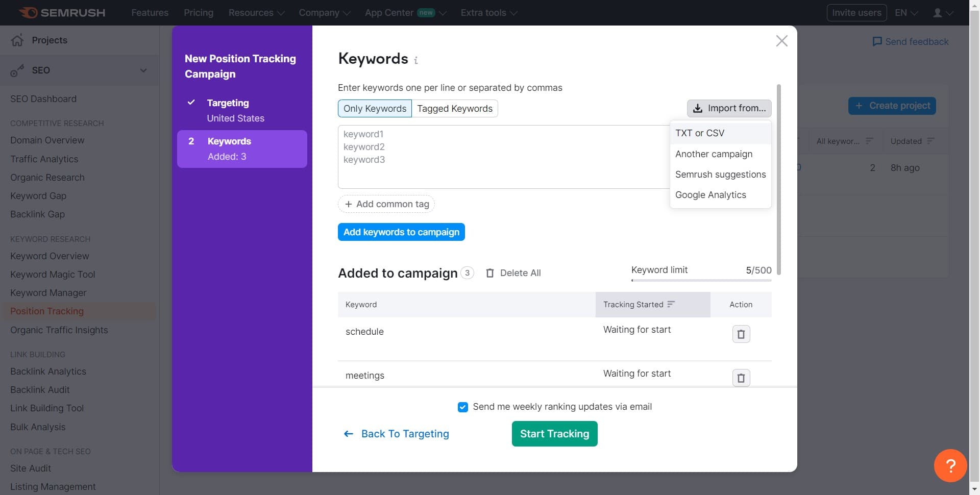Click the keyword limit progress bar
This screenshot has height=495, width=980.
click(x=701, y=280)
